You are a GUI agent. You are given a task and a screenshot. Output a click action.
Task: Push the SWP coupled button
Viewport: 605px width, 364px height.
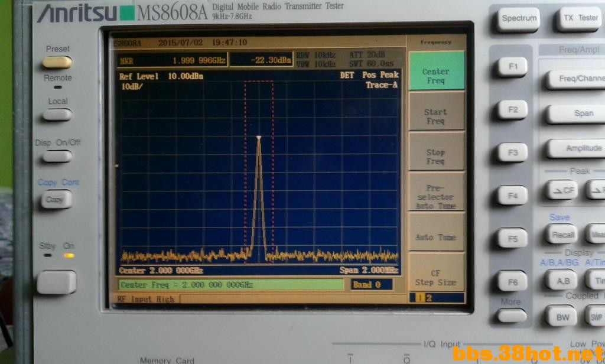pyautogui.click(x=596, y=317)
